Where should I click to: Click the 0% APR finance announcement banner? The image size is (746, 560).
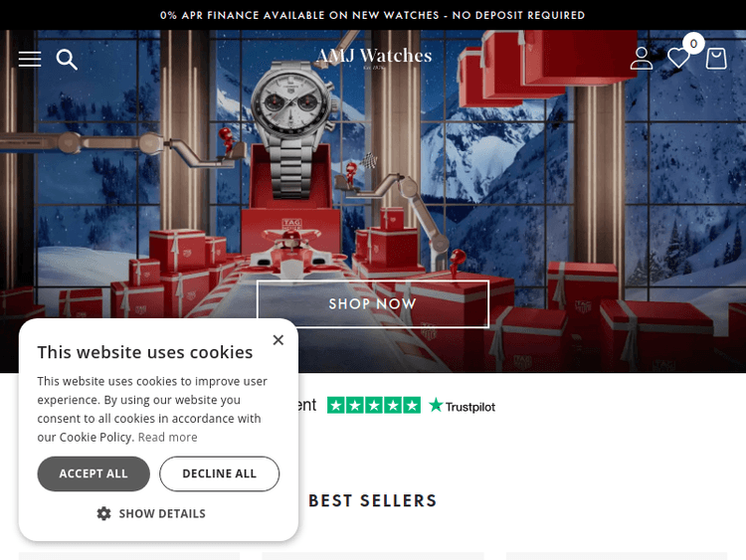pos(373,15)
